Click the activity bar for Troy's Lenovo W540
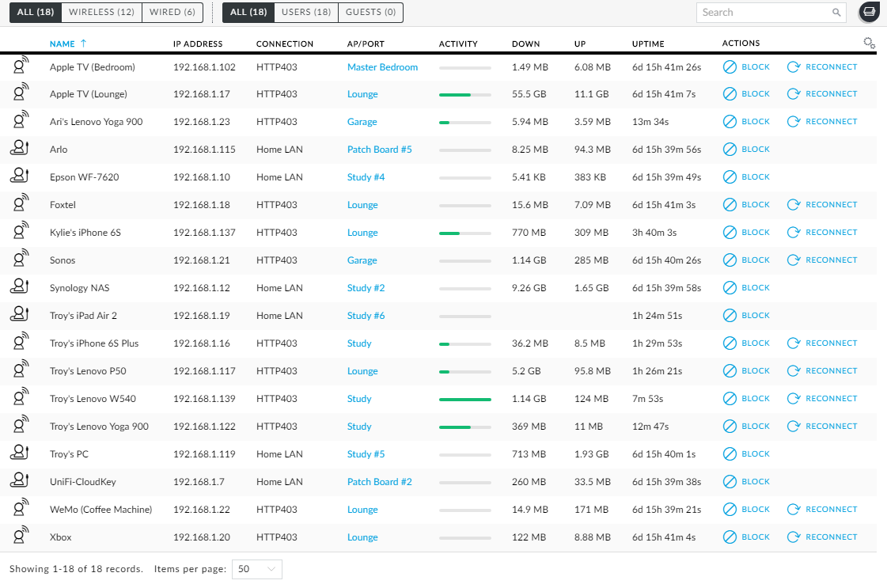The height and width of the screenshot is (588, 887). point(464,398)
